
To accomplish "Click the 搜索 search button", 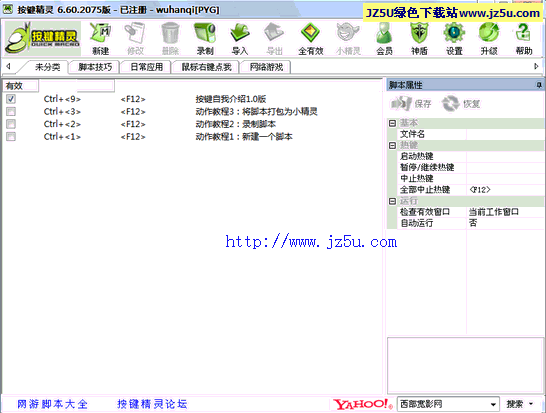I will pyautogui.click(x=515, y=404).
